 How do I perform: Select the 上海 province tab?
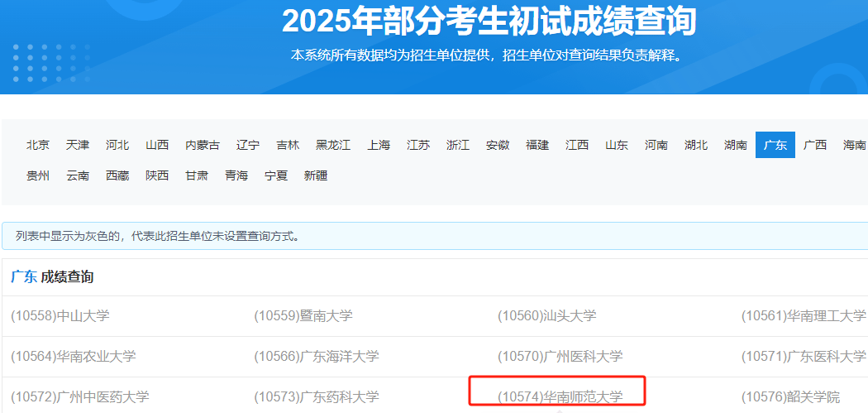[379, 145]
